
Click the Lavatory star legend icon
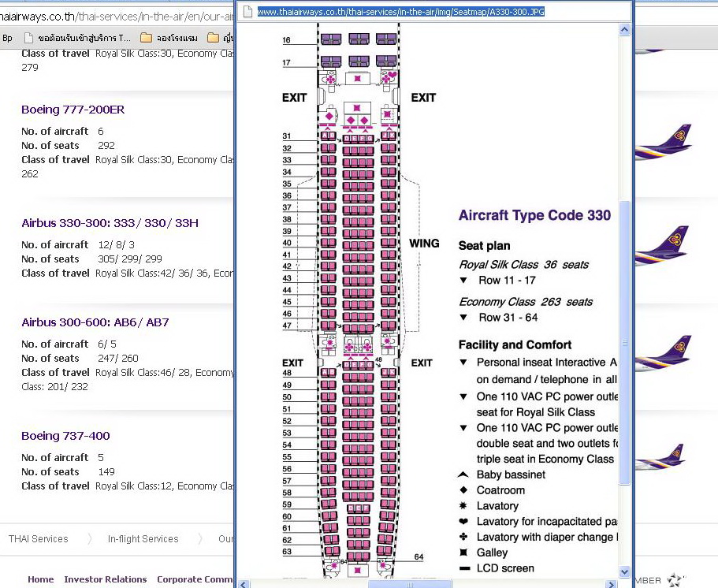pos(463,506)
